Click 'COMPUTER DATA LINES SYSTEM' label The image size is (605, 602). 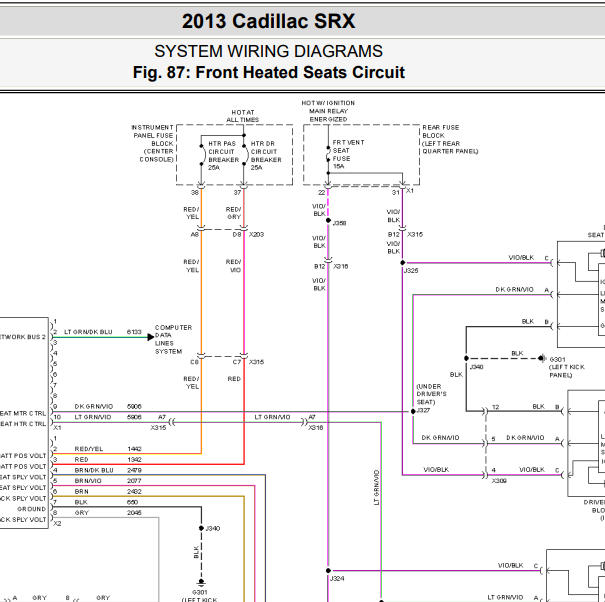(173, 340)
